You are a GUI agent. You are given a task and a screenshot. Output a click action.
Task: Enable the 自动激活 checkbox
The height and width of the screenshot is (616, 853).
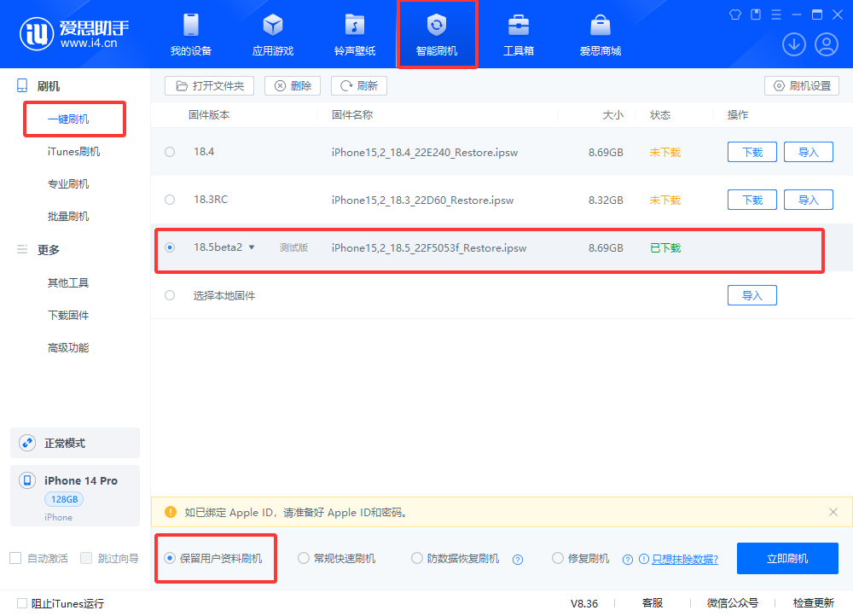click(x=15, y=558)
